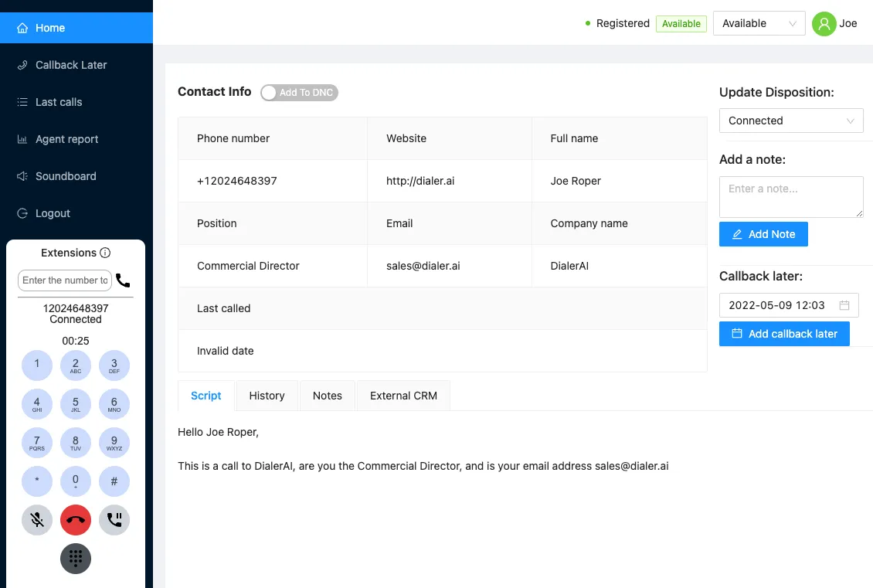The image size is (873, 588).
Task: Switch to the Script tab
Action: [206, 396]
